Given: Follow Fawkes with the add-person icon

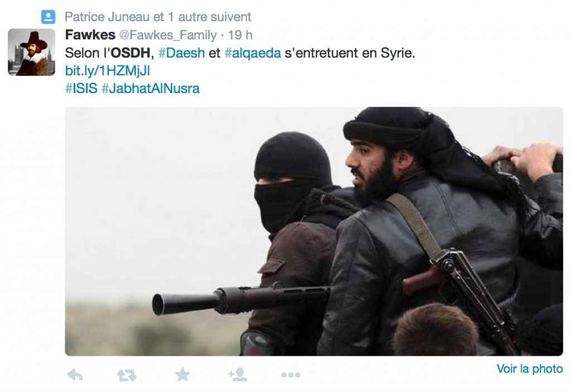Looking at the screenshot, I should pyautogui.click(x=238, y=375).
